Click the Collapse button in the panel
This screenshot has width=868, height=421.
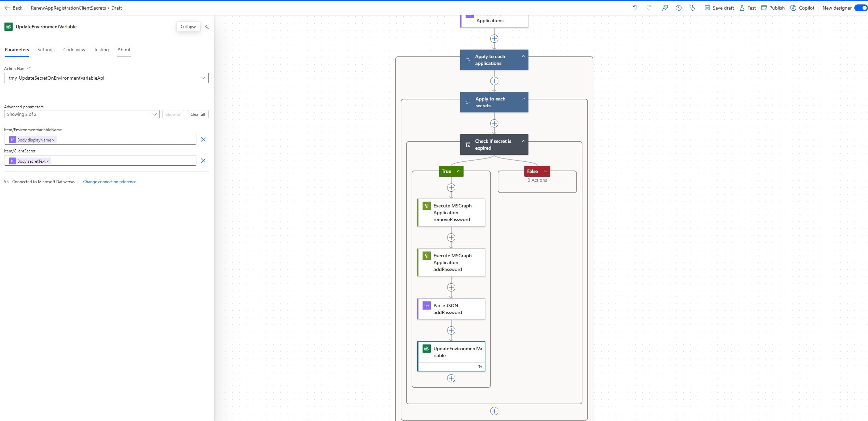point(188,27)
